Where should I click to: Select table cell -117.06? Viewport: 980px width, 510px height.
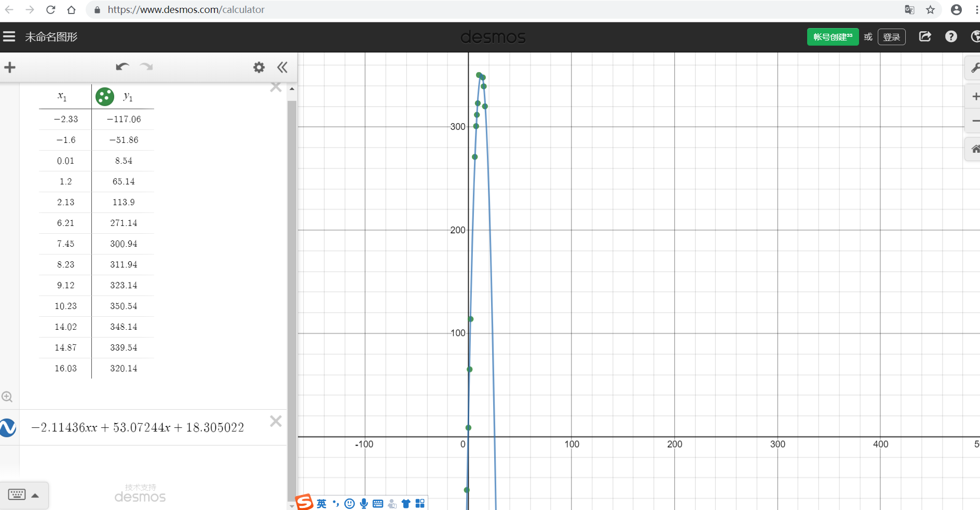tap(124, 119)
